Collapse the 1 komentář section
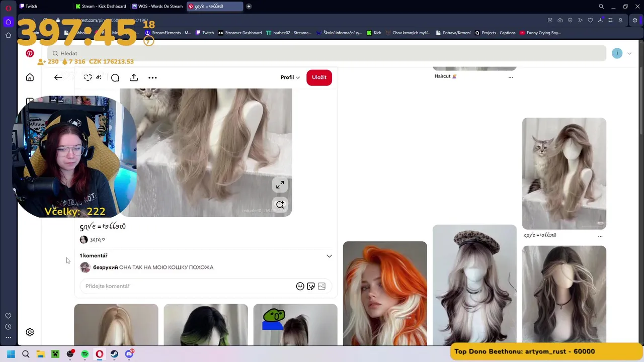 pyautogui.click(x=329, y=256)
